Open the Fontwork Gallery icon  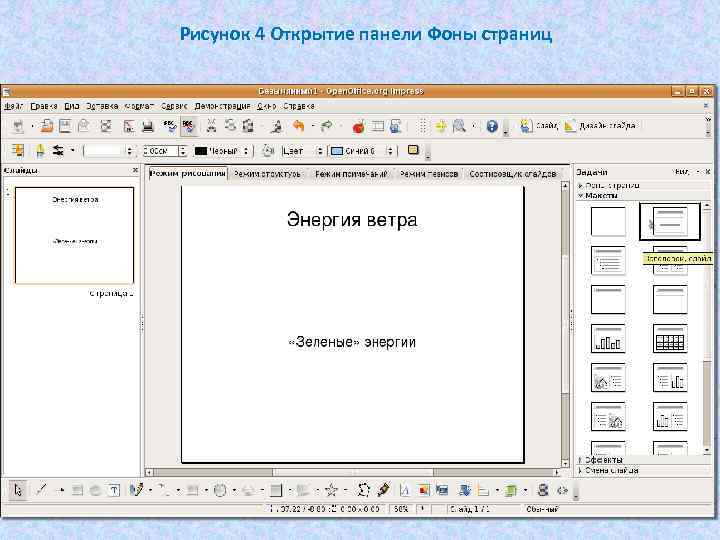[x=405, y=490]
